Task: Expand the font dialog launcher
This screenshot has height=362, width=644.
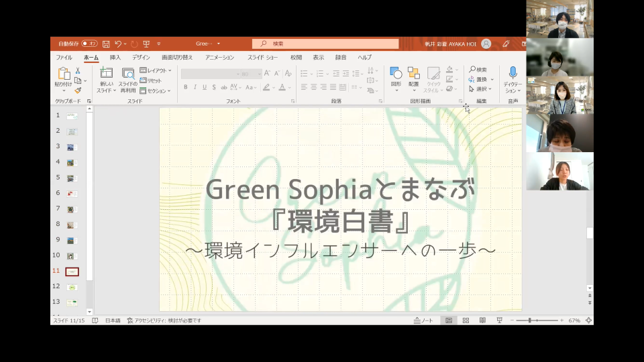Action: point(293,101)
